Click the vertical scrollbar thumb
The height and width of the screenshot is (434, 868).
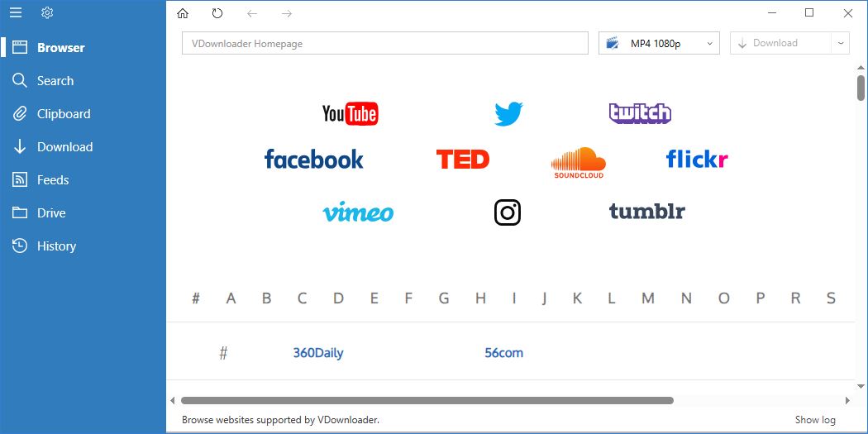[861, 88]
